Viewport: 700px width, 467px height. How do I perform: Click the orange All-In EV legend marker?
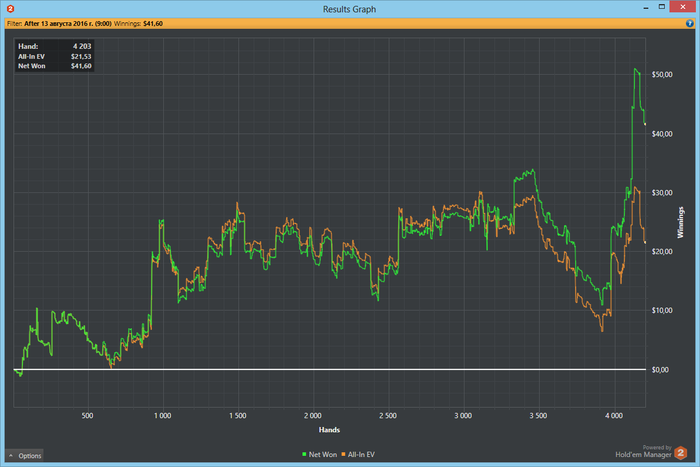[x=344, y=455]
